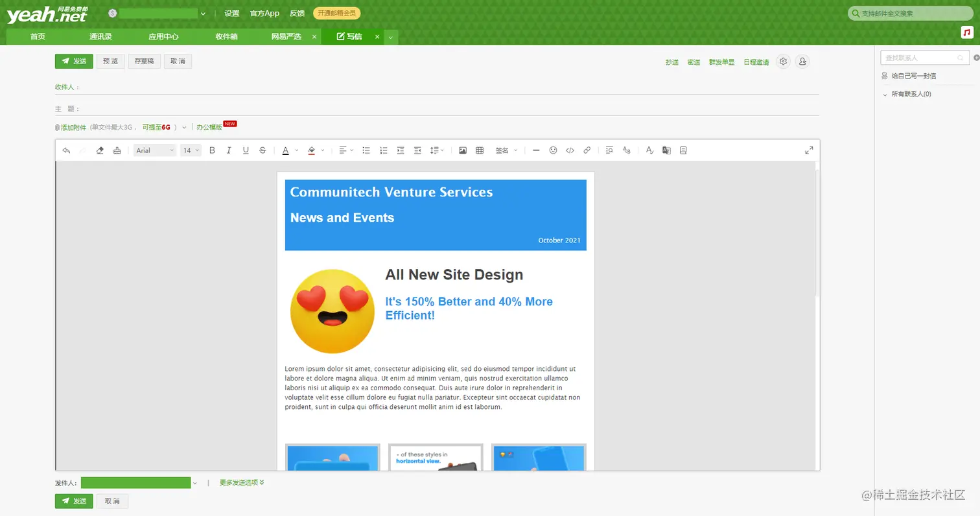Open HTML source code view

coord(570,150)
